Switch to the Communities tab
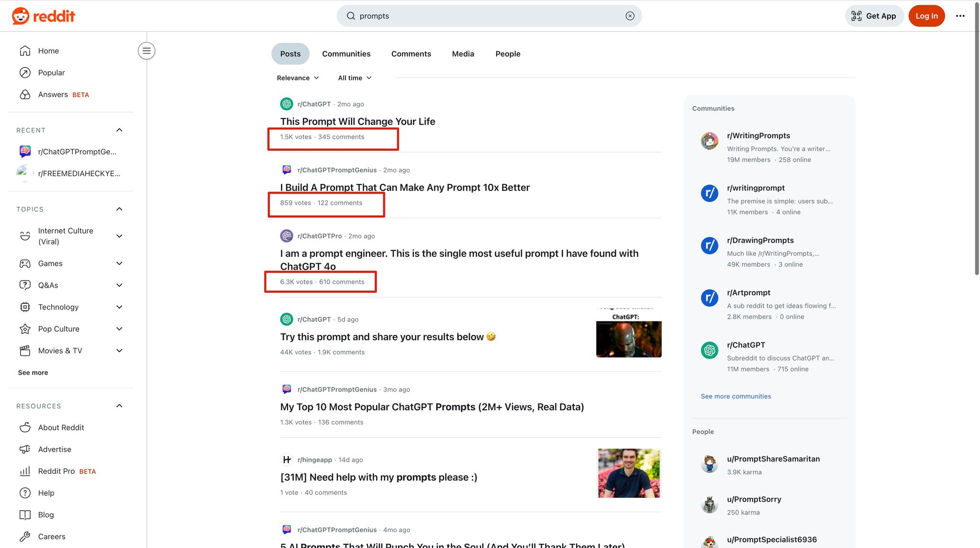 point(346,54)
